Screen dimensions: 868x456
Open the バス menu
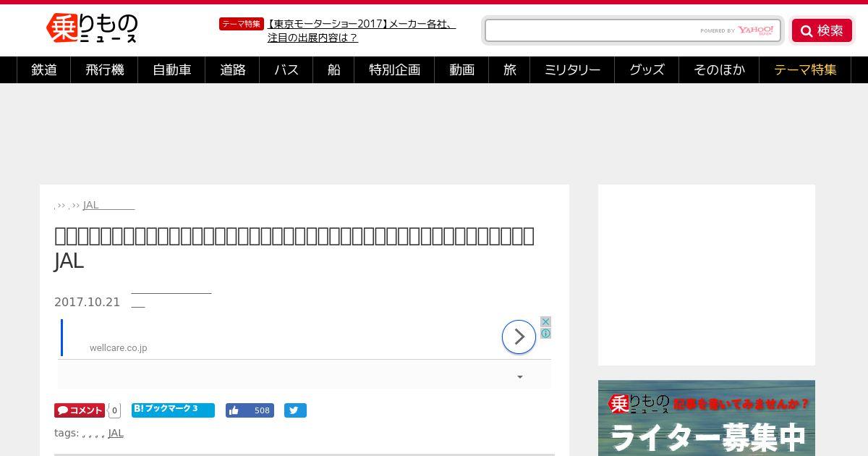point(286,69)
